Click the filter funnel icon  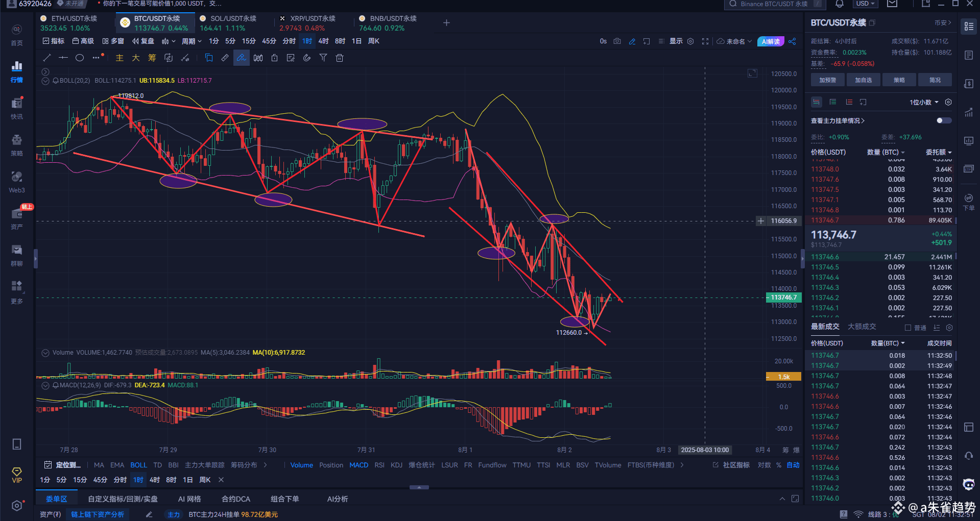[x=323, y=58]
